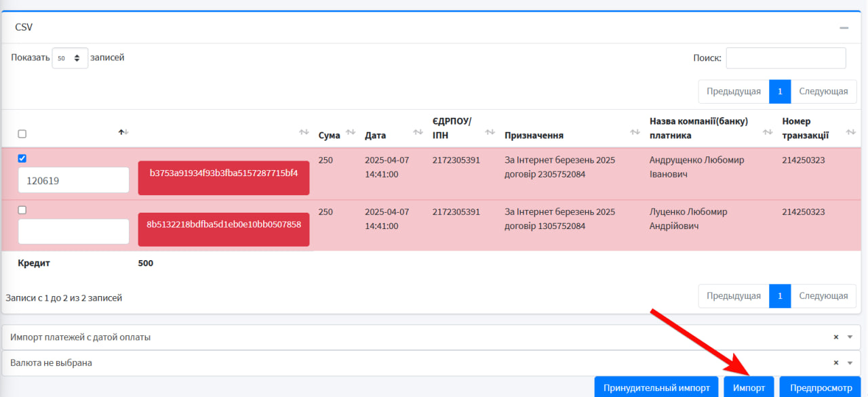Clear 'Импорт платежей с датой оплаты' selection
The height and width of the screenshot is (397, 868).
(836, 337)
